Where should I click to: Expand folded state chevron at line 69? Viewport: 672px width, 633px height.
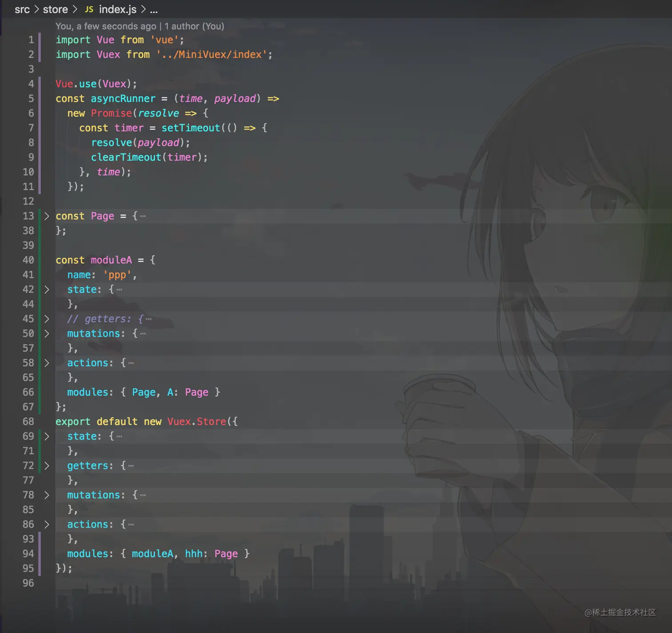point(47,436)
